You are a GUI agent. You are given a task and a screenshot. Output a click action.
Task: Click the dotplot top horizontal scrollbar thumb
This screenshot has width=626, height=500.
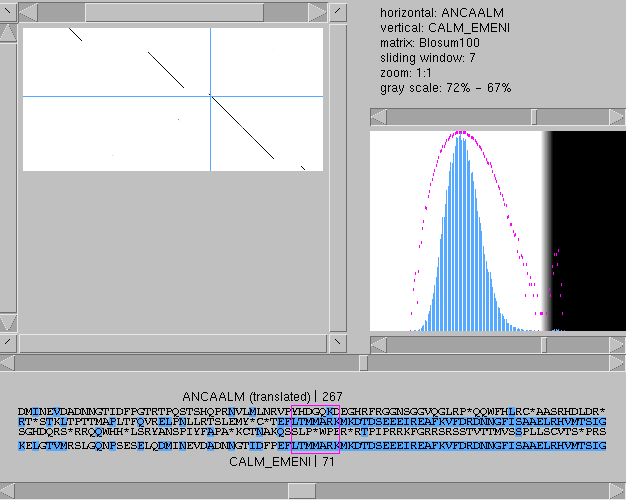174,12
